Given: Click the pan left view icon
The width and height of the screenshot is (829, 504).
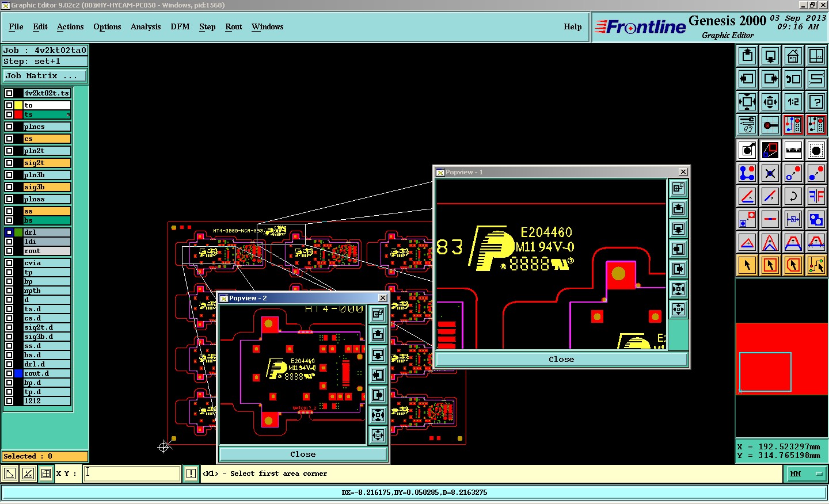Looking at the screenshot, I should (747, 79).
